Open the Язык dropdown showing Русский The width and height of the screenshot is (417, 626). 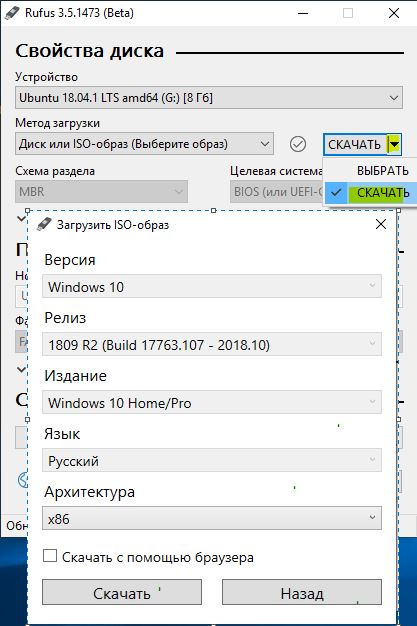click(x=212, y=461)
